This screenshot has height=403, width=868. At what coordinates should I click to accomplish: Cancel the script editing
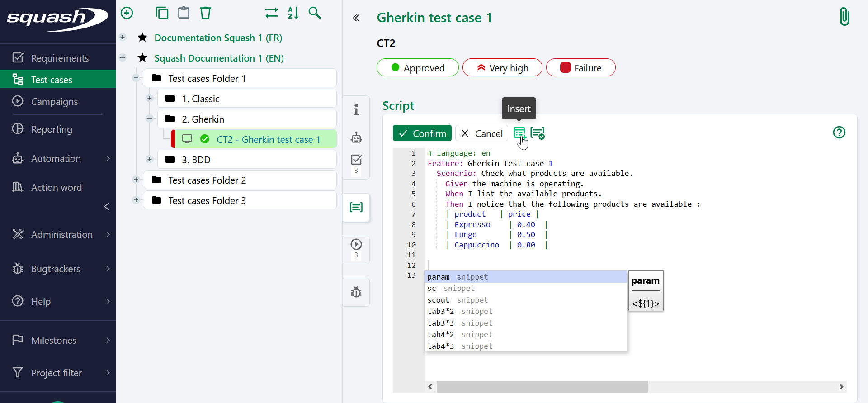point(481,133)
